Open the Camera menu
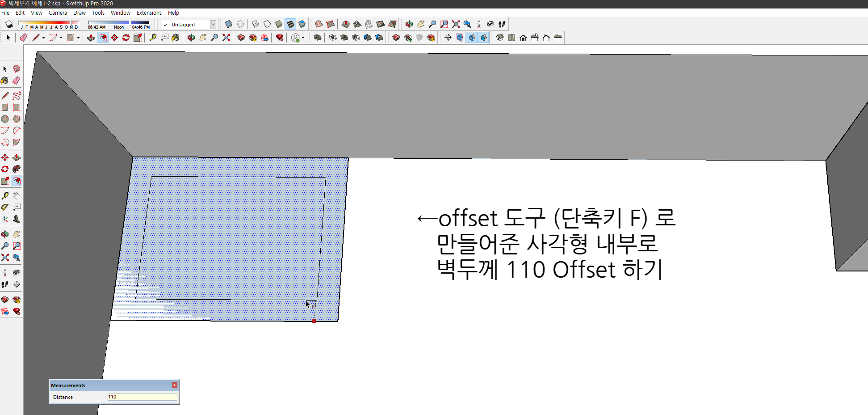Image resolution: width=868 pixels, height=415 pixels. [x=58, y=13]
